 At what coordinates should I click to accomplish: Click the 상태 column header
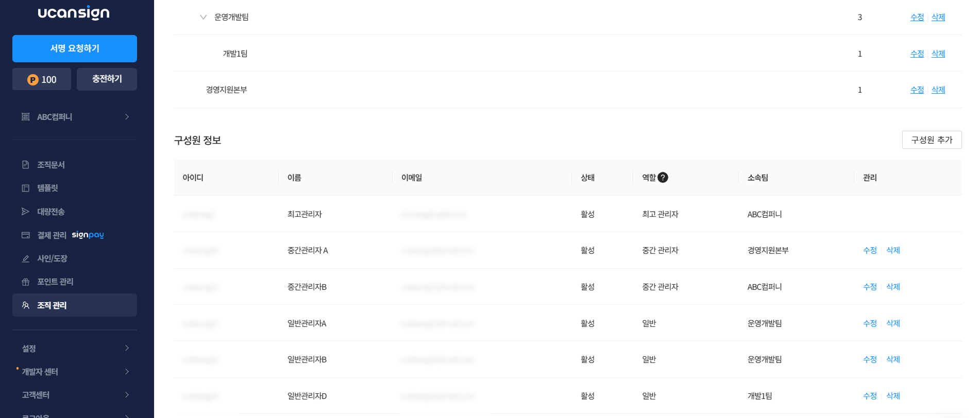(587, 178)
